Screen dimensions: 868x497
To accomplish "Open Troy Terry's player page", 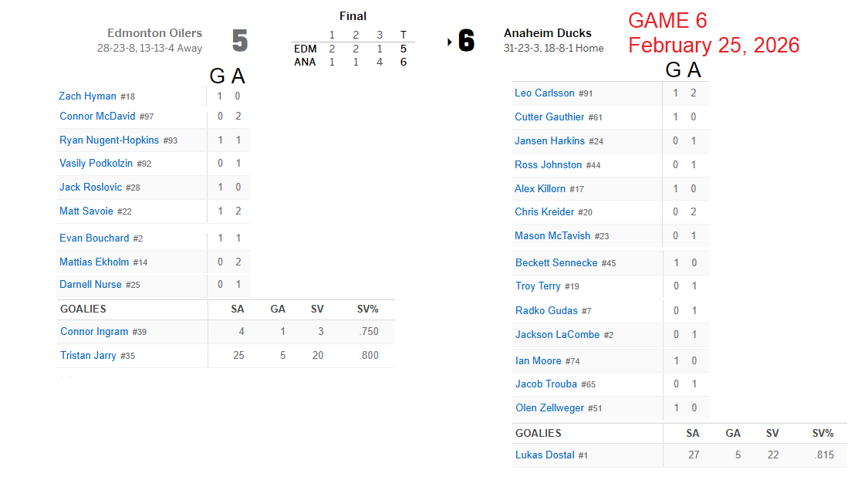I will point(538,286).
